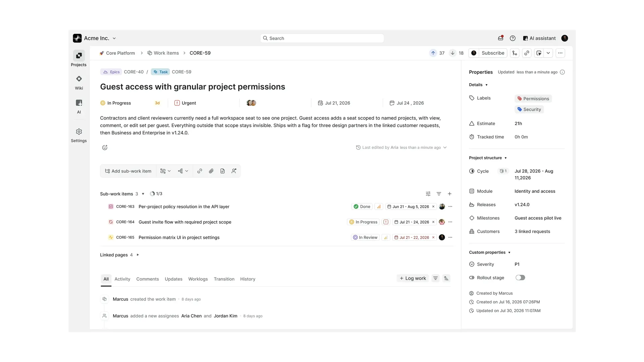
Task: Filter sub-work items list
Action: [x=439, y=194]
